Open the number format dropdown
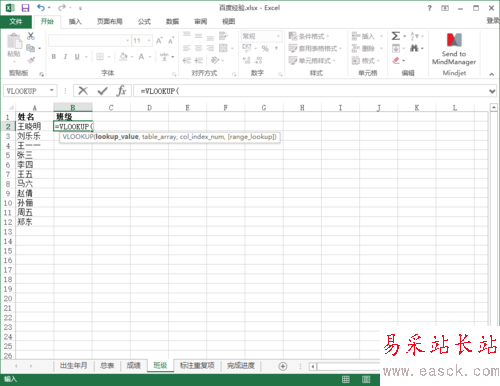Image resolution: width=500 pixels, height=386 pixels. 278,36
